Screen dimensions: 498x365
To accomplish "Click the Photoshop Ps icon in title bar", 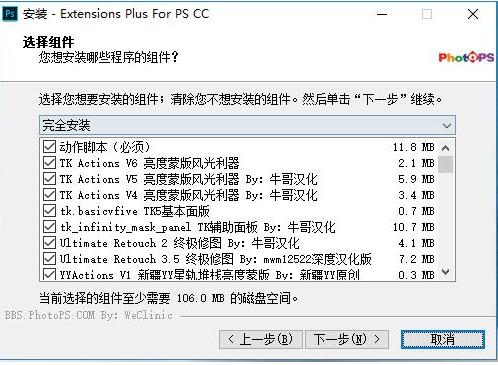I will pyautogui.click(x=10, y=14).
